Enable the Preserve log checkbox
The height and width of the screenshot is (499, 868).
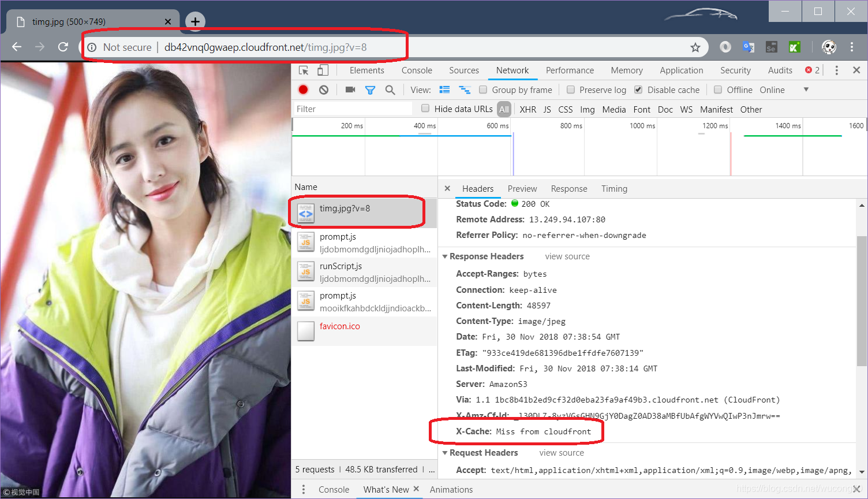click(571, 90)
